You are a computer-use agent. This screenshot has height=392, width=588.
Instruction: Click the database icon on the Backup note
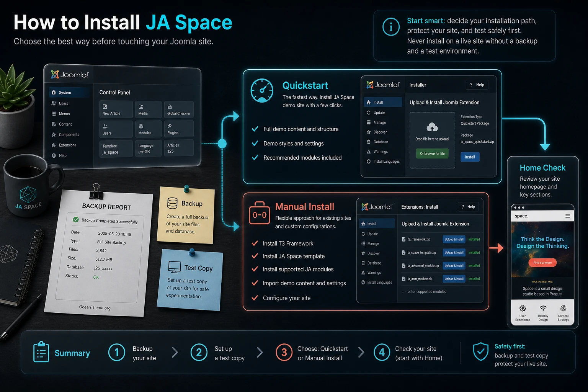172,203
